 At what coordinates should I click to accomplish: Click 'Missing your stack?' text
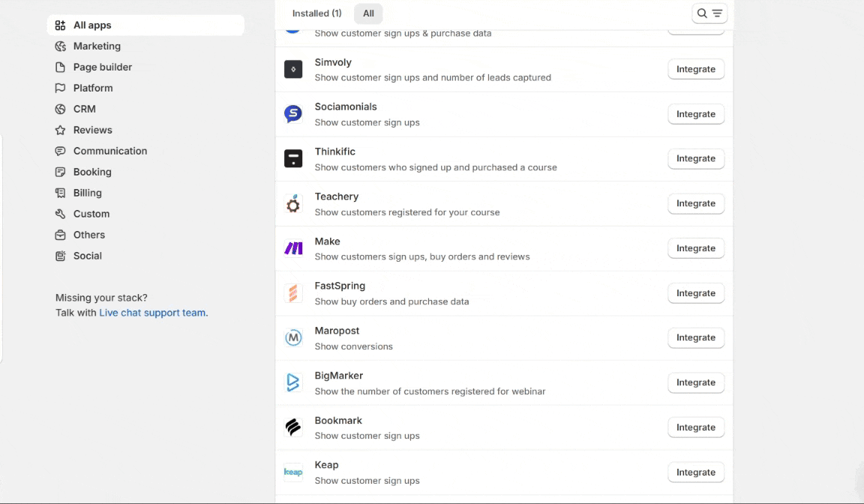click(101, 298)
